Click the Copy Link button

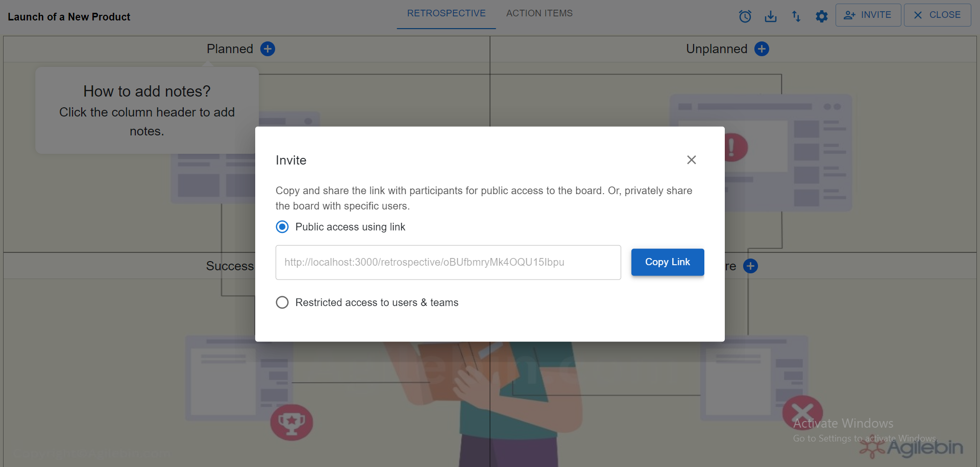tap(667, 262)
